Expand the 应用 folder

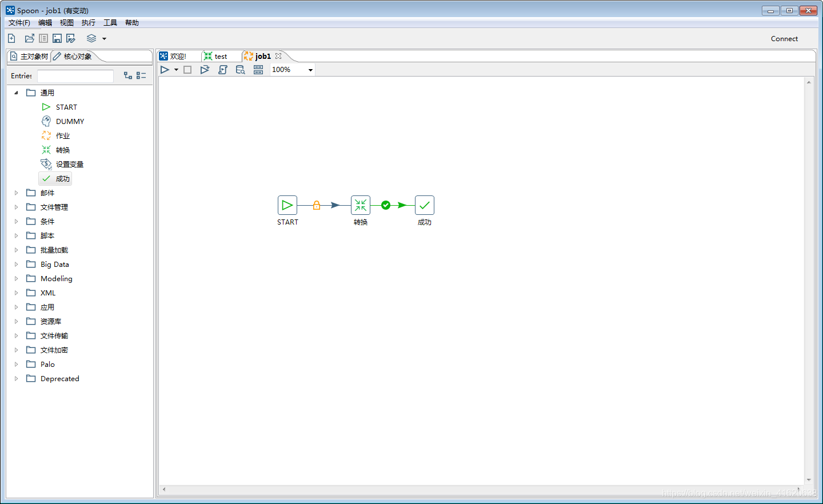coord(16,307)
